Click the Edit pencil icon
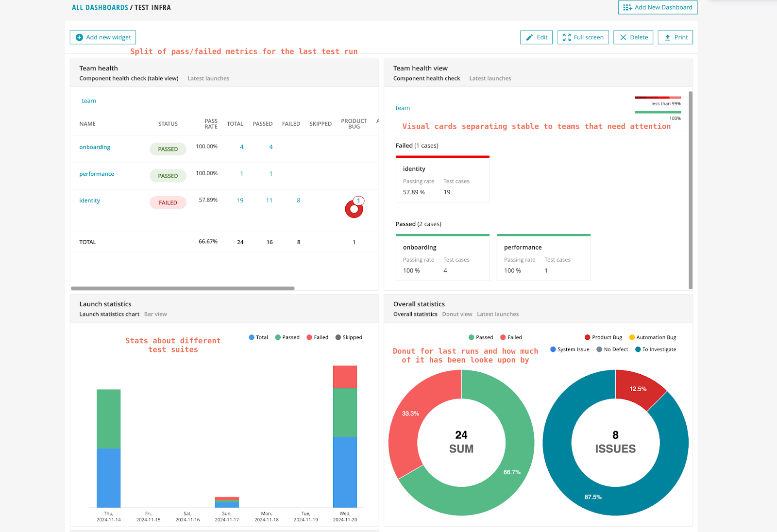This screenshot has height=532, width=777. pyautogui.click(x=529, y=37)
